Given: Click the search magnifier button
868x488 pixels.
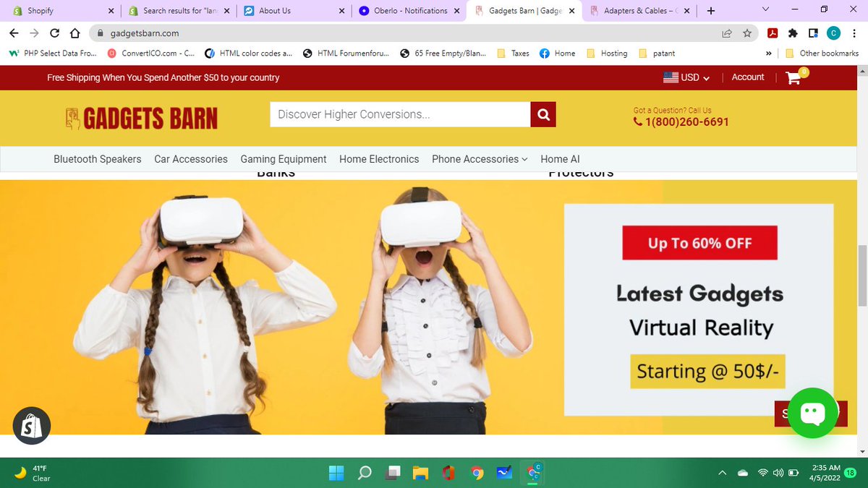Looking at the screenshot, I should pos(543,114).
